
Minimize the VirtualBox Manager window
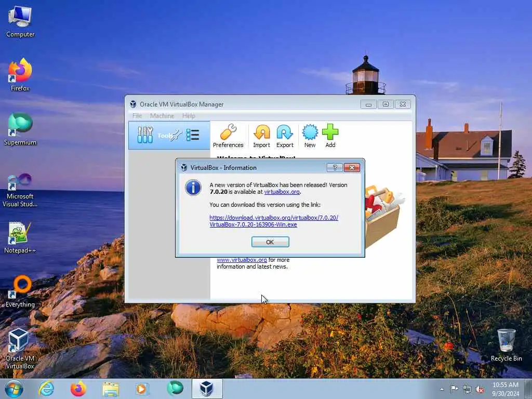[368, 104]
